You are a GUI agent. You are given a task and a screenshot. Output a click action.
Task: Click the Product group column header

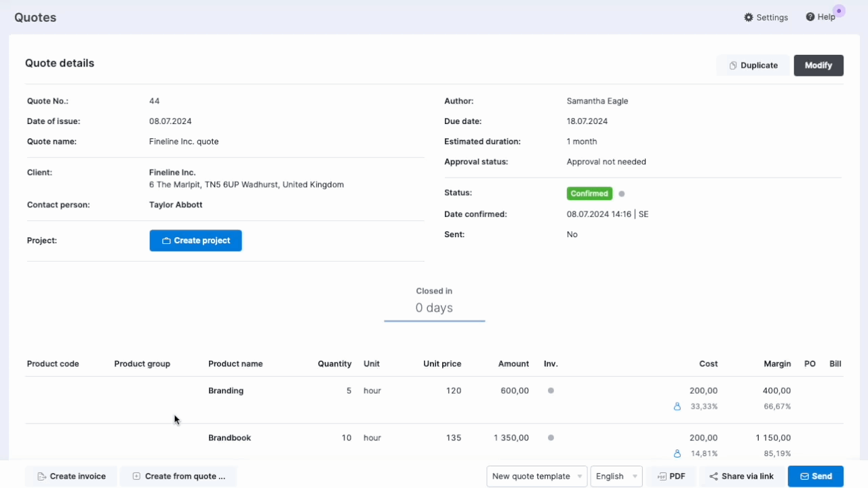tap(142, 364)
